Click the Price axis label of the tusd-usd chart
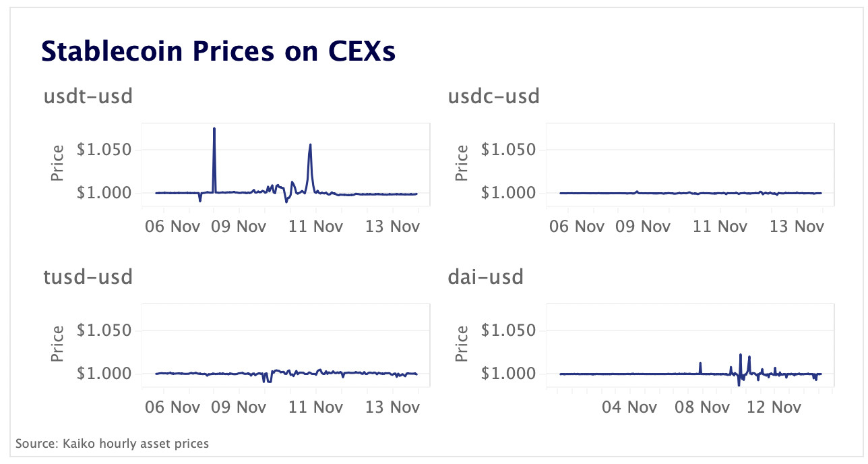This screenshot has height=464, width=868. click(x=57, y=343)
